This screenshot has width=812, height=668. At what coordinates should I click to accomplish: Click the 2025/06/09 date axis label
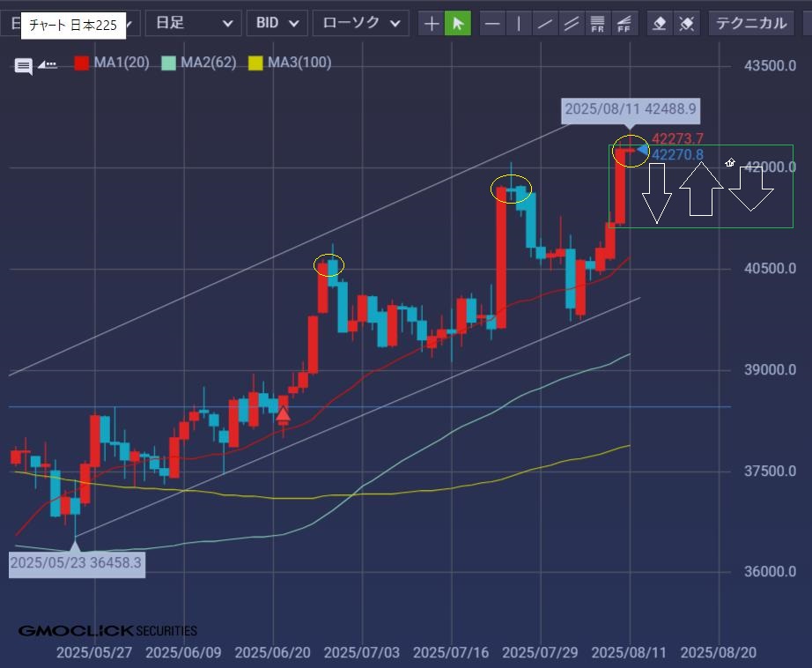[x=183, y=652]
